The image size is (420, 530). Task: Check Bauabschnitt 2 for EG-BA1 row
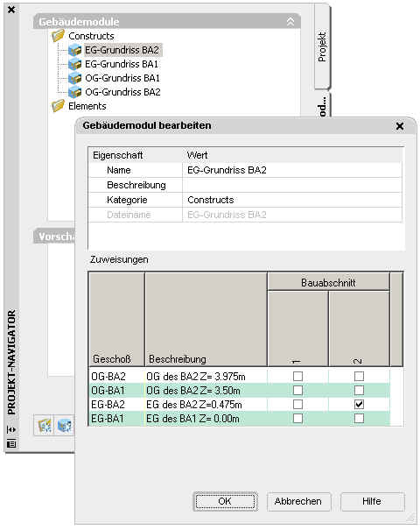pos(359,419)
